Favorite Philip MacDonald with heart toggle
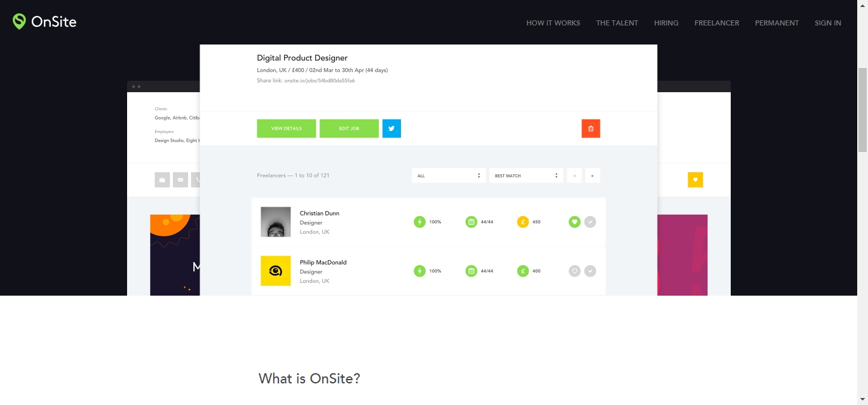The image size is (868, 405). click(574, 271)
